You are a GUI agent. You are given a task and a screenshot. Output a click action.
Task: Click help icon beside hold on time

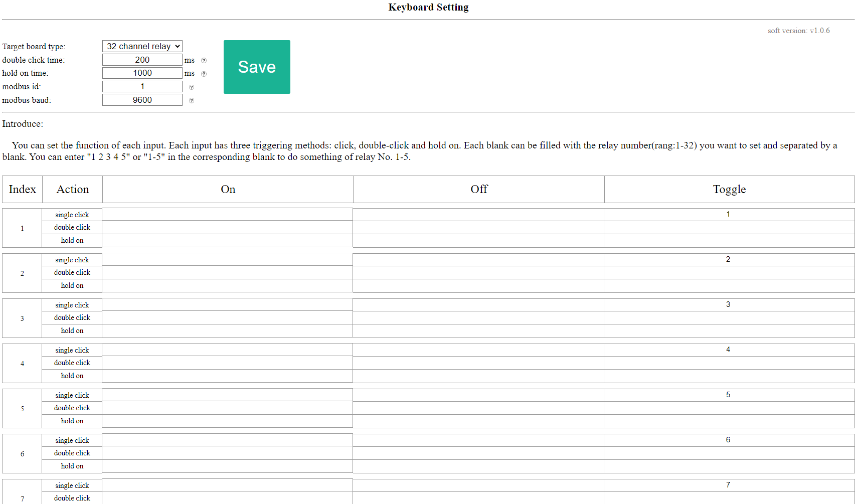[204, 74]
